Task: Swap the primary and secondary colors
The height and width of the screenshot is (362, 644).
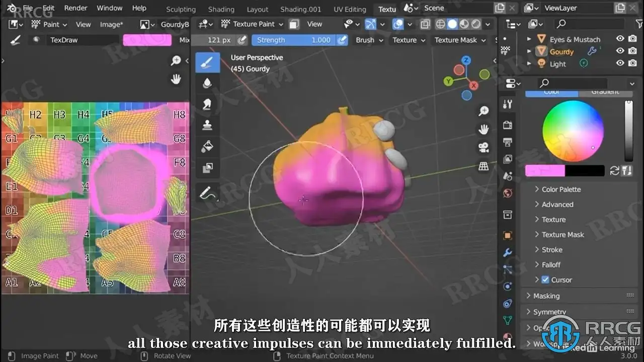Action: 615,171
